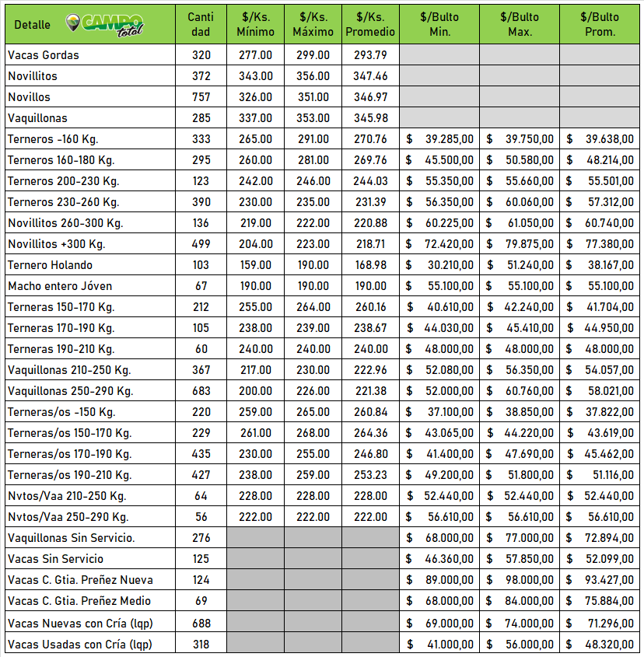Select quantity 688 for Vacas Nuevas con Cría
Viewport: 644px width, 657px height.
(x=201, y=622)
